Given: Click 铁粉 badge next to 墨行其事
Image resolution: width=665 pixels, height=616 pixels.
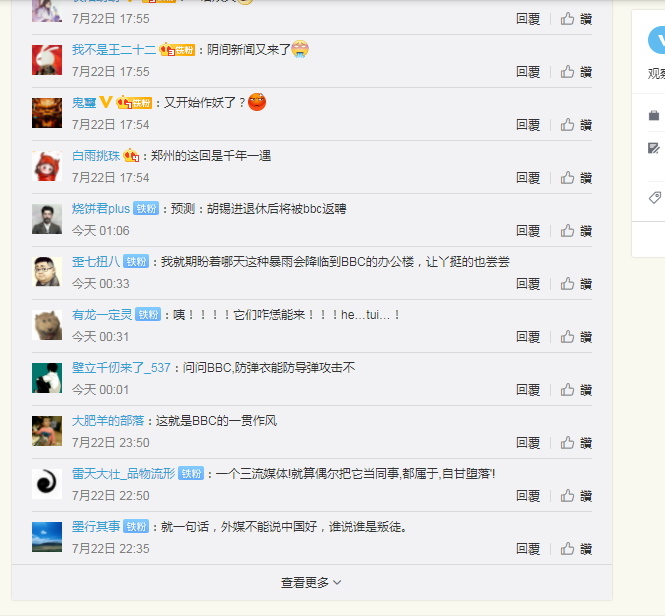Looking at the screenshot, I should pos(136,526).
